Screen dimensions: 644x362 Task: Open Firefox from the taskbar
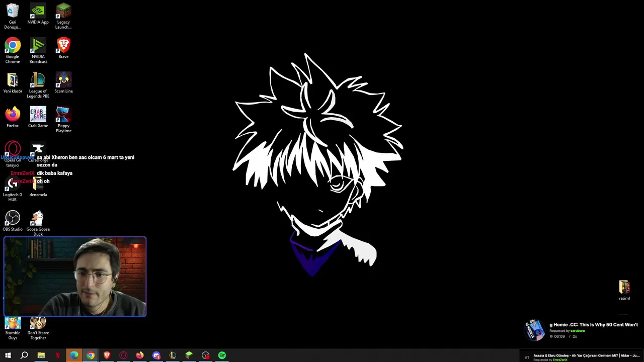140,355
